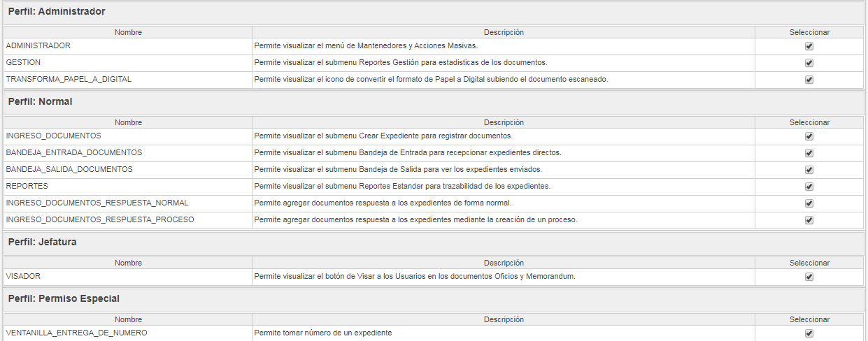The image size is (868, 341).
Task: Uncheck the VISADOR permission checkbox
Action: 809,277
